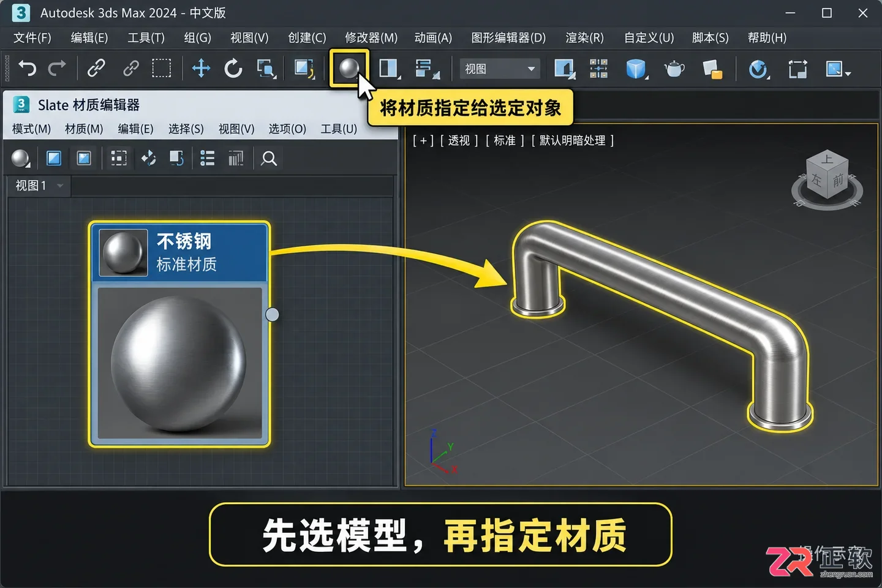Screen dimensions: 882x588
Task: Open Slate 模式(M) menu
Action: (x=31, y=129)
